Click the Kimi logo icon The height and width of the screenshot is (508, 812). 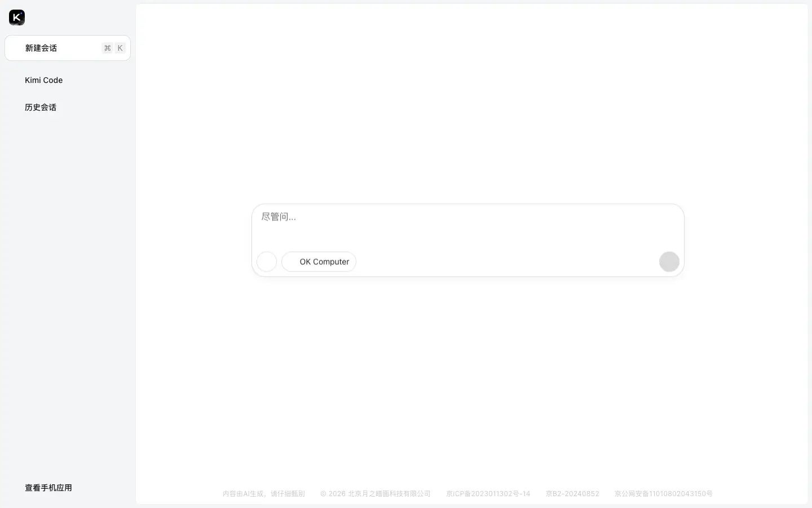(17, 17)
